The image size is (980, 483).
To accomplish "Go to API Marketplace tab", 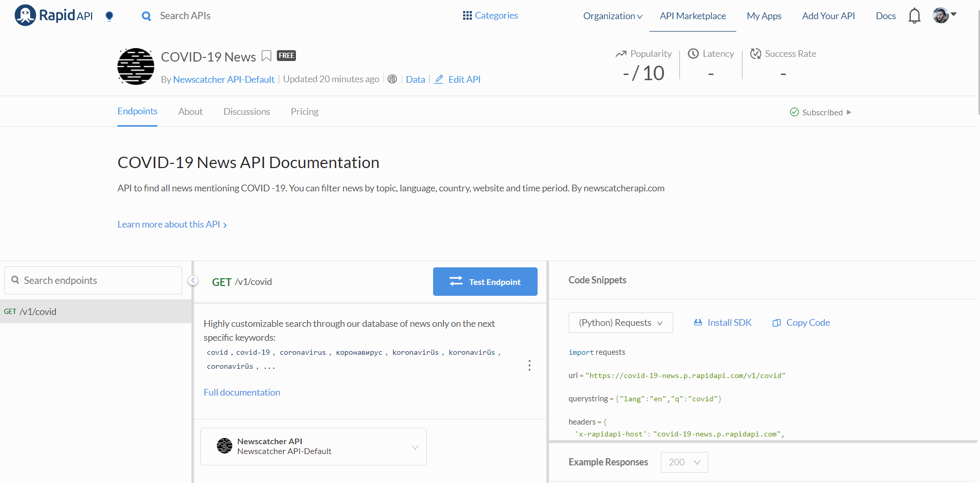I will pos(692,16).
